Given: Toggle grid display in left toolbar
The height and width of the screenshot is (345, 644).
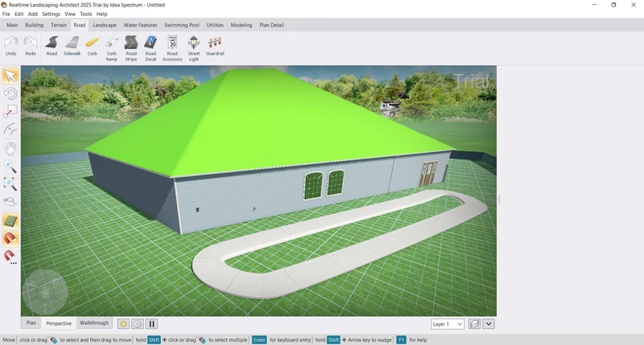Looking at the screenshot, I should 10,221.
